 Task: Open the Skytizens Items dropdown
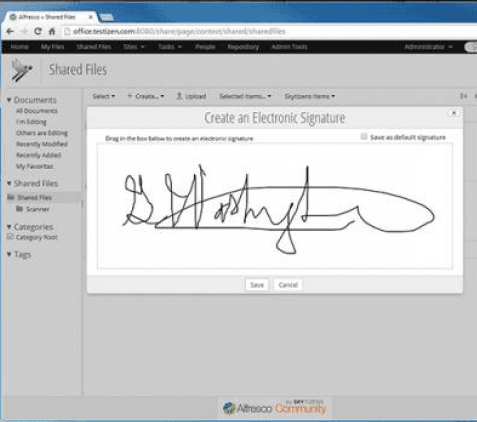(x=310, y=96)
